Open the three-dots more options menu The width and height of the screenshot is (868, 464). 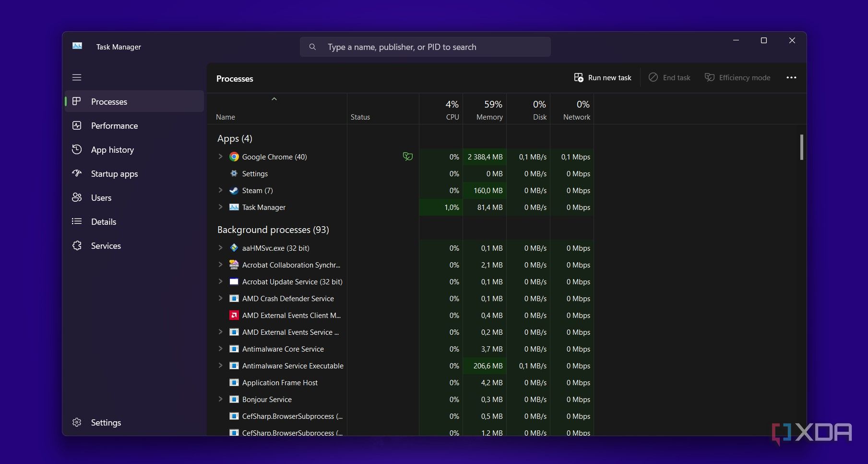pyautogui.click(x=791, y=77)
